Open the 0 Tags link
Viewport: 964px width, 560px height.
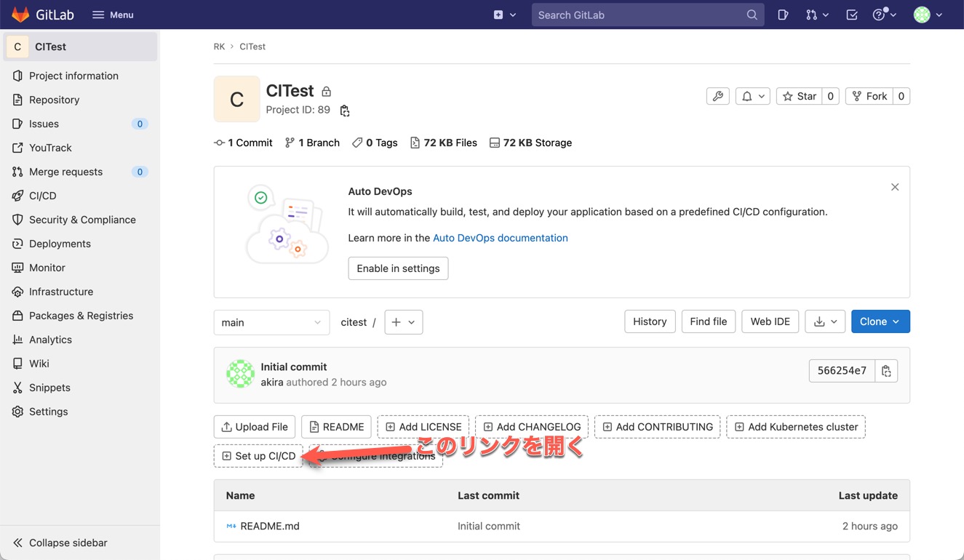(375, 143)
